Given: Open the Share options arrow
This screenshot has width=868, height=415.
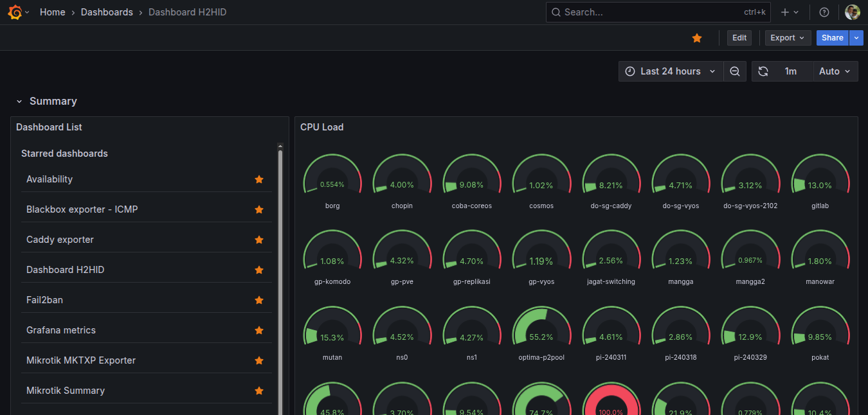Looking at the screenshot, I should [856, 38].
